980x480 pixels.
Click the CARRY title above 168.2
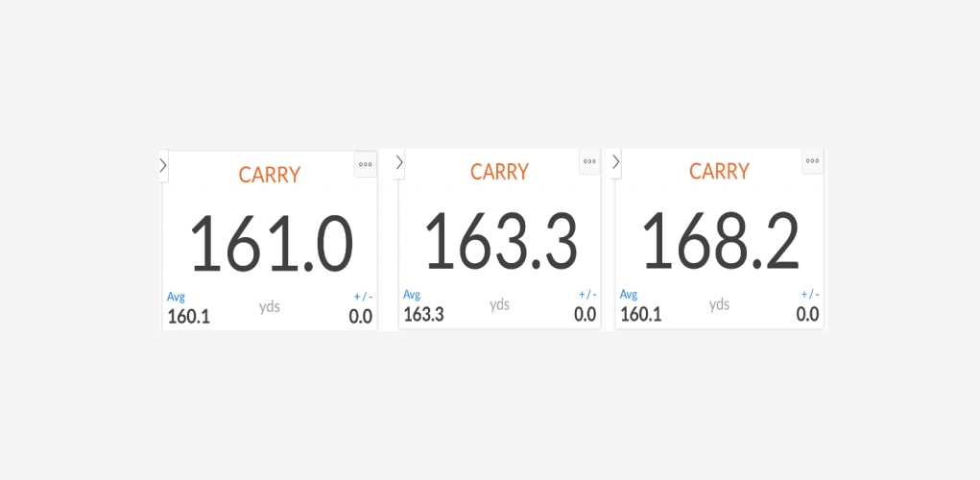(719, 172)
